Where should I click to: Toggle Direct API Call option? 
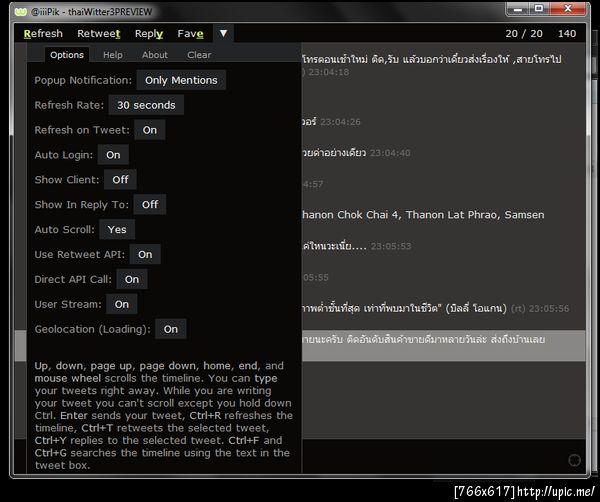[x=132, y=279]
